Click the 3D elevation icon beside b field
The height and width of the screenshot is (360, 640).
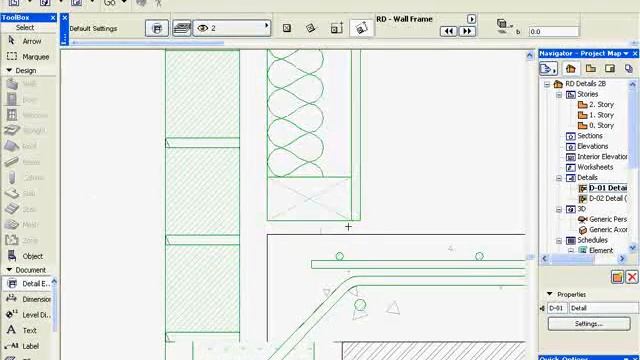[504, 26]
